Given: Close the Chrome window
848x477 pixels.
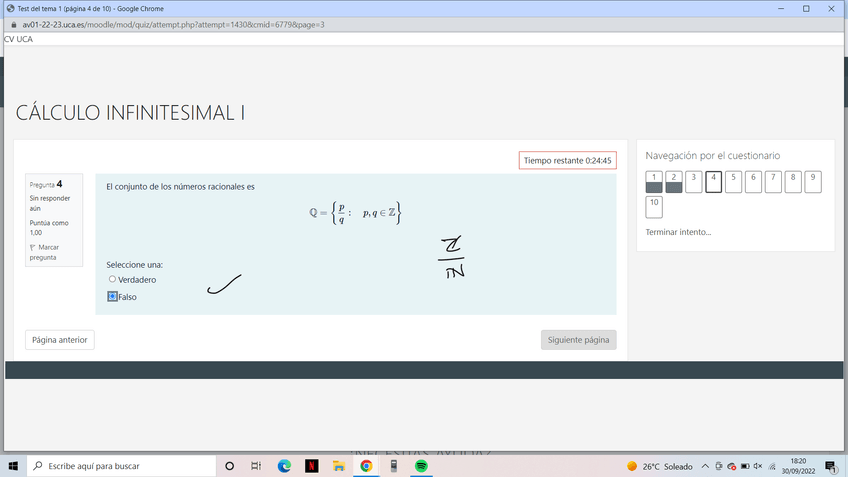Looking at the screenshot, I should [831, 9].
